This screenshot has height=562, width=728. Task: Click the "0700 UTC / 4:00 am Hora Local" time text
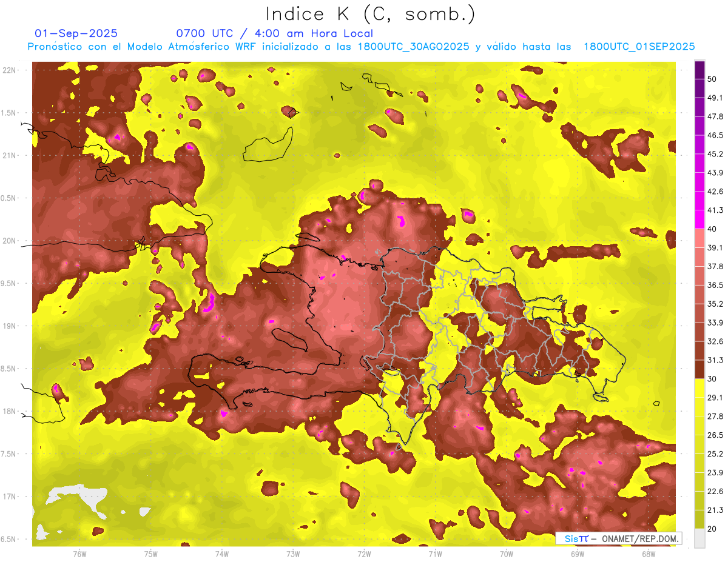pos(274,33)
